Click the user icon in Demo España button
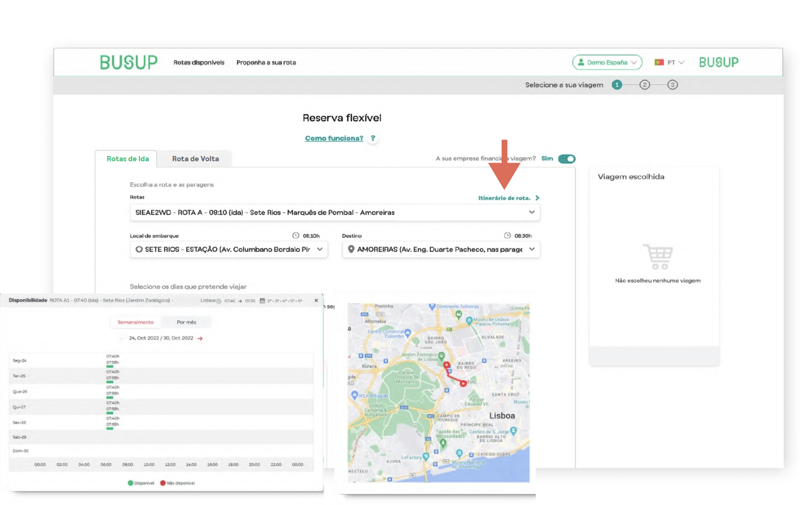 (x=581, y=62)
